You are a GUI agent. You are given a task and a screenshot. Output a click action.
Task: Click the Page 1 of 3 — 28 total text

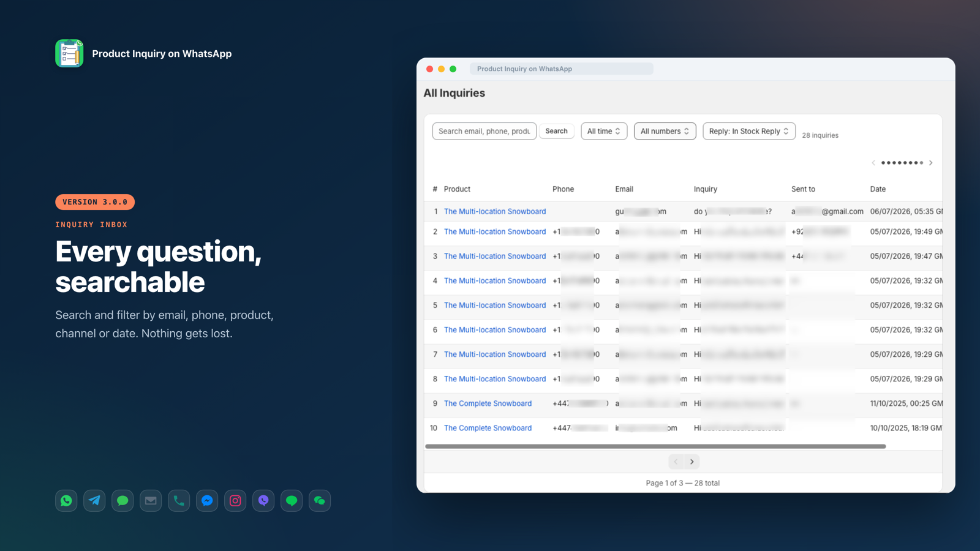coord(682,483)
